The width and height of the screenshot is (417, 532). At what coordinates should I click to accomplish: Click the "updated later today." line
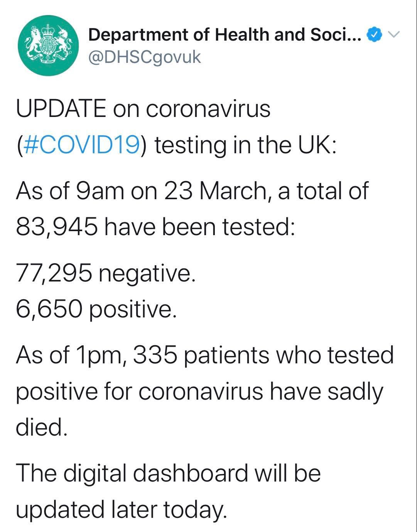click(120, 509)
